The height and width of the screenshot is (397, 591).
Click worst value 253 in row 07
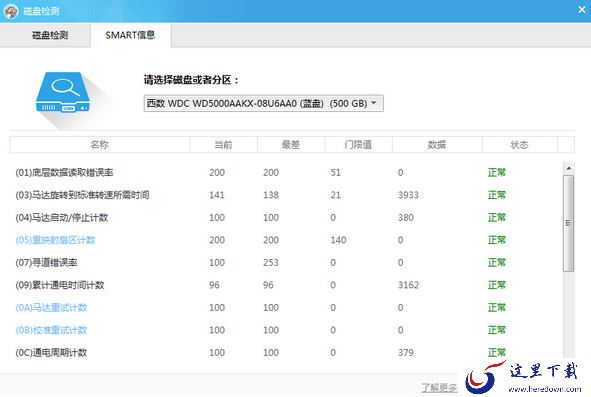(271, 262)
